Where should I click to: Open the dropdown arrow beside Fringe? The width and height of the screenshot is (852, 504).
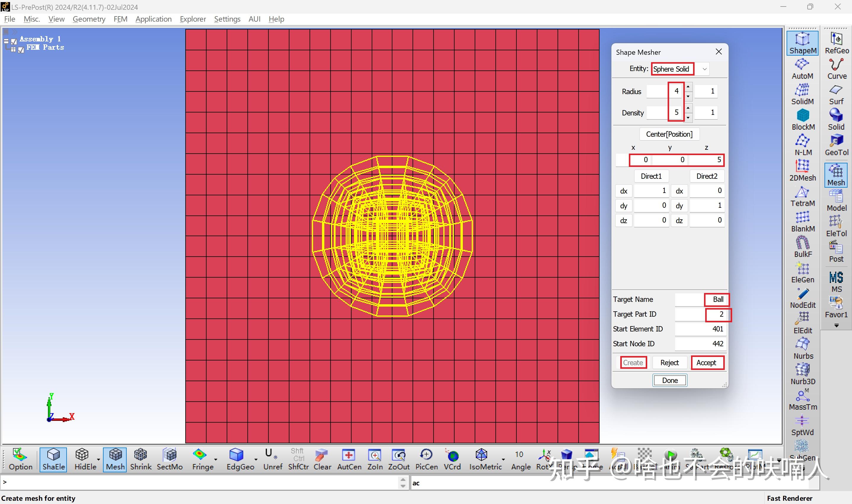point(216,460)
